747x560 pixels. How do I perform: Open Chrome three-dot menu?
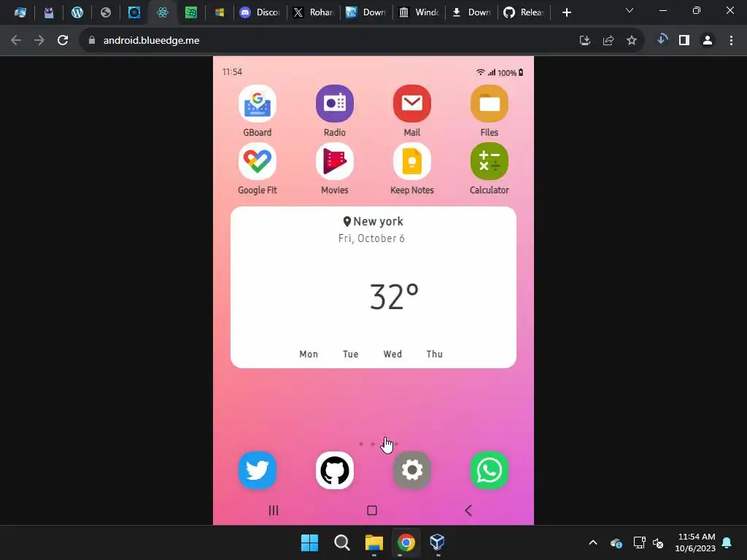click(x=731, y=41)
